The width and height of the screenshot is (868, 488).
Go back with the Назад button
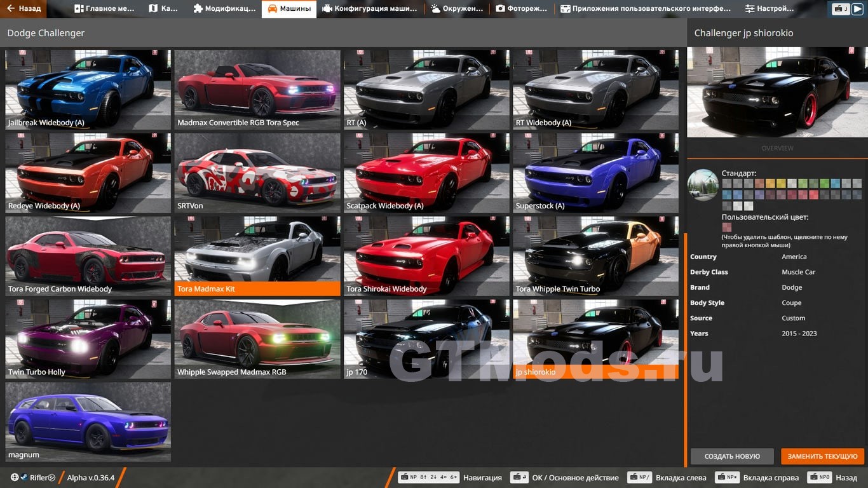(x=25, y=9)
